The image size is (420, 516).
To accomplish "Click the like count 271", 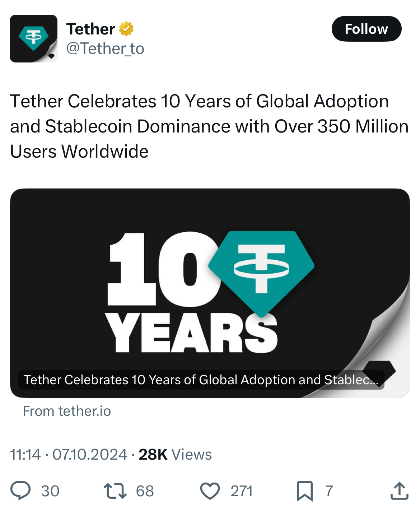I will tap(242, 491).
